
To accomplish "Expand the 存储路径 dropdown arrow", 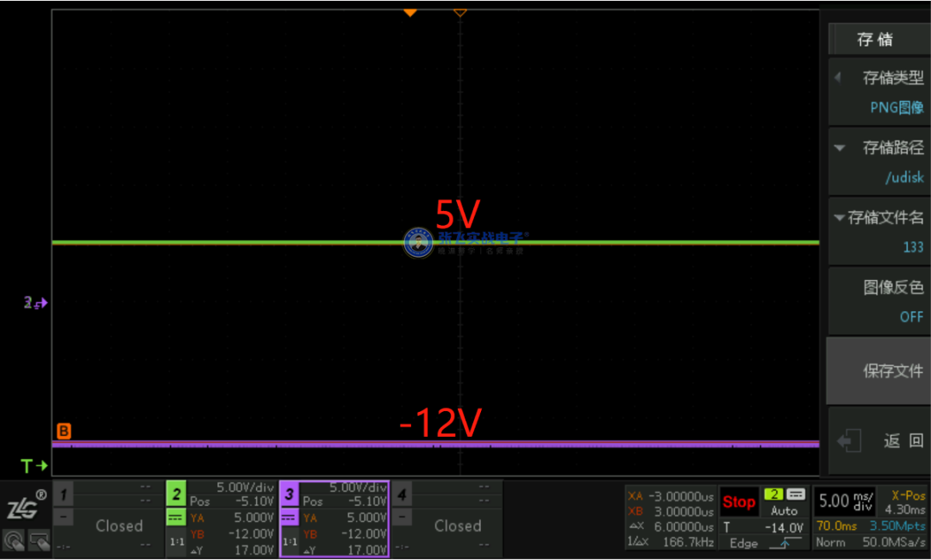I will pyautogui.click(x=840, y=147).
